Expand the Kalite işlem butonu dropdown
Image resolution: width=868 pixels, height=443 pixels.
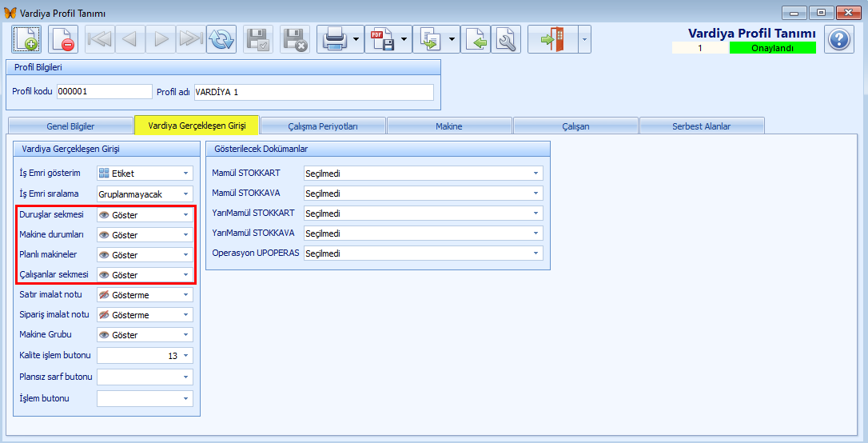[x=185, y=356]
